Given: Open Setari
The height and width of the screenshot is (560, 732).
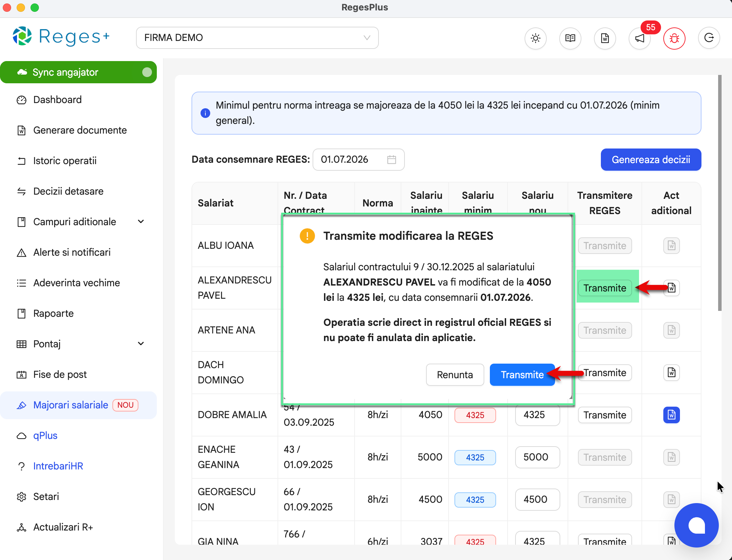Looking at the screenshot, I should tap(78, 497).
